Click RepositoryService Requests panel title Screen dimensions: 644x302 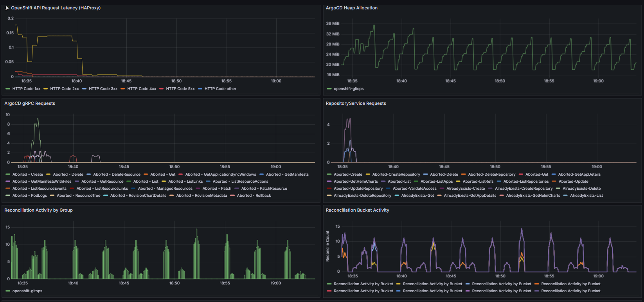[356, 103]
